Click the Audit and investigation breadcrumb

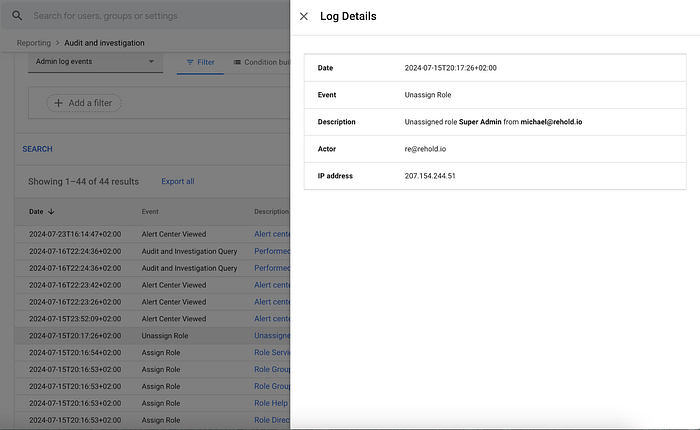tap(104, 43)
